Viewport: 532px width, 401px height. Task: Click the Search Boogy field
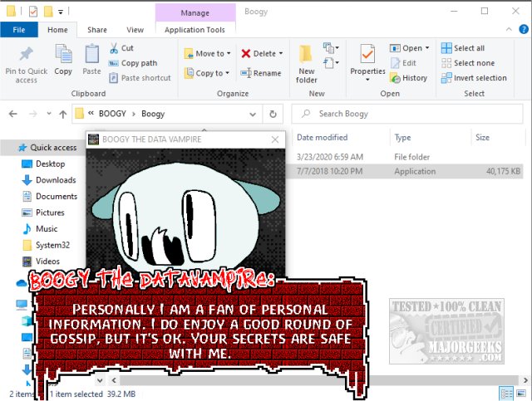pos(407,114)
